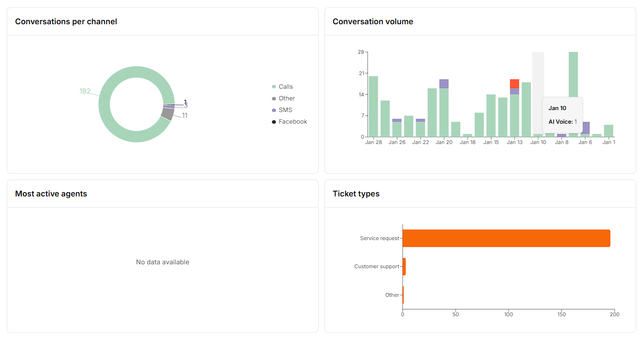Click the 192 calls count label
Image resolution: width=644 pixels, height=340 pixels.
click(85, 91)
